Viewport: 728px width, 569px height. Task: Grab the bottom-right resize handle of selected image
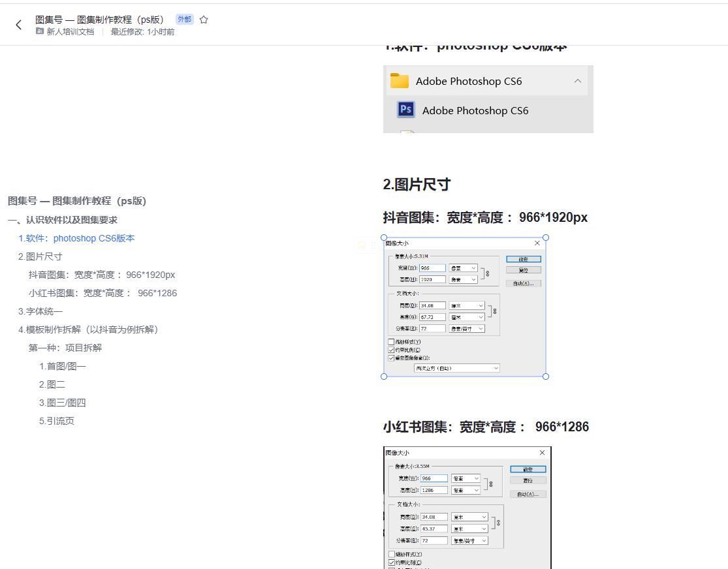(x=546, y=377)
